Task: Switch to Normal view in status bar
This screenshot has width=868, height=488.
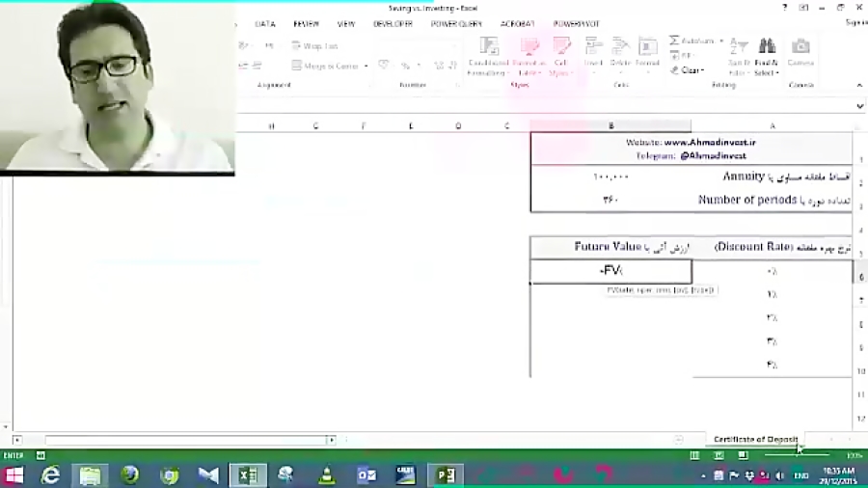Action: 694,455
